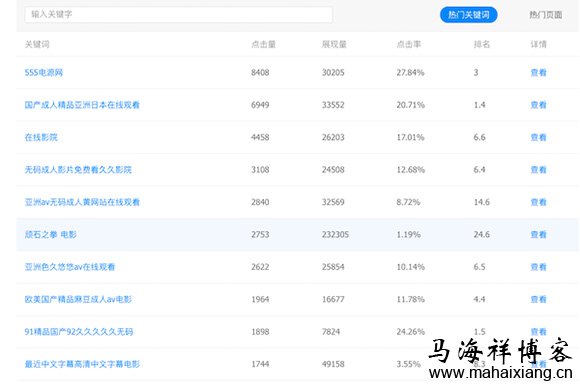Click 查看 in the 1898 clicks row

538,331
